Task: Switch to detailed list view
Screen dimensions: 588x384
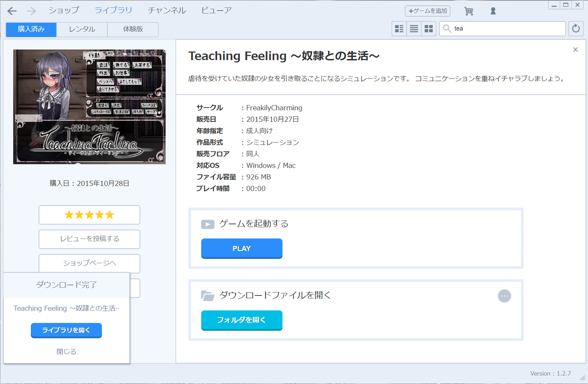Action: click(x=399, y=29)
